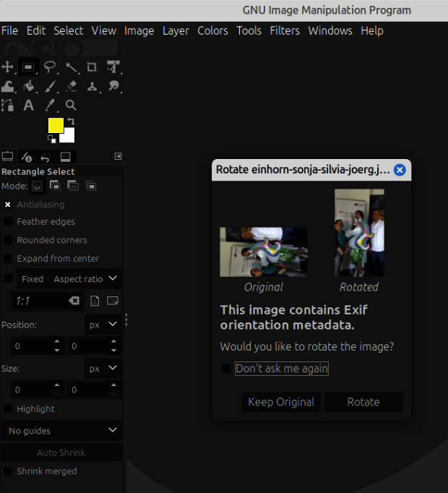
Task: Select the Crop tool
Action: pyautogui.click(x=92, y=67)
